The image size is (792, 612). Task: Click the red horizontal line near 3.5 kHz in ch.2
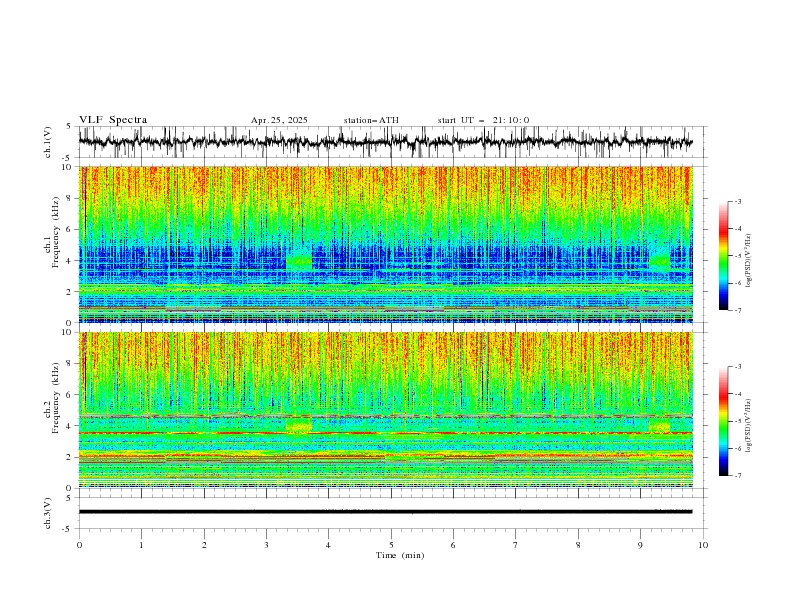(385, 433)
